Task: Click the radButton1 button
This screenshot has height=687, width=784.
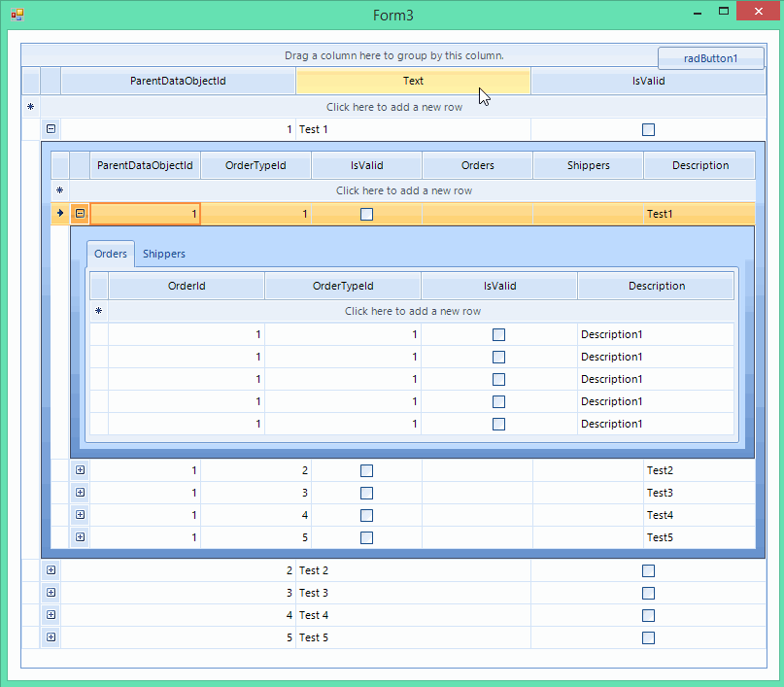Action: (710, 58)
